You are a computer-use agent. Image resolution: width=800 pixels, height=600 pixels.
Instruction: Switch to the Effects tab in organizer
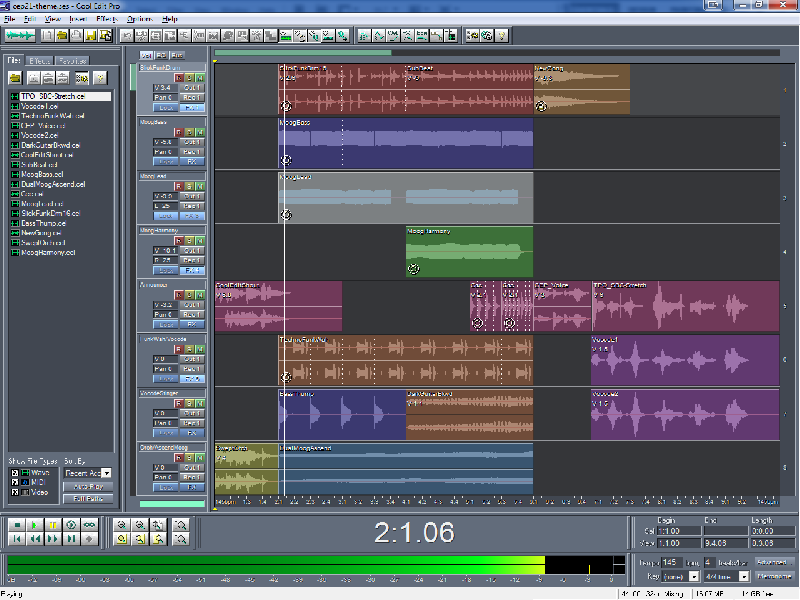39,61
